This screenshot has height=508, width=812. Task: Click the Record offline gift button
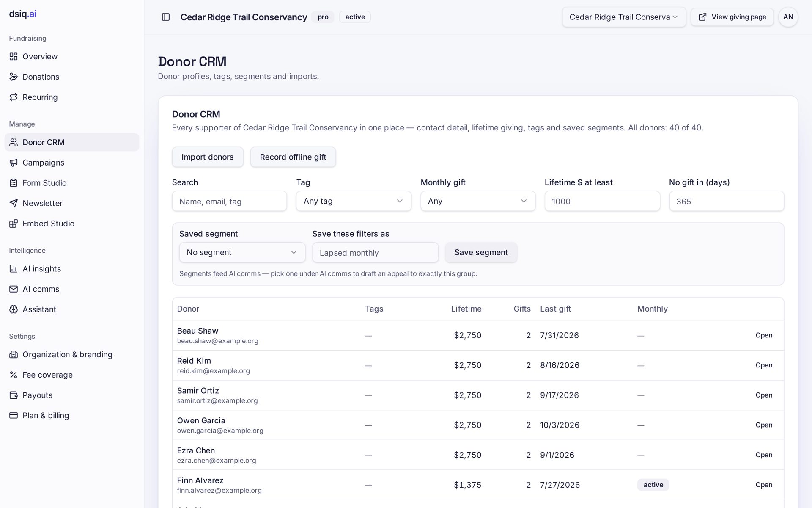(293, 157)
